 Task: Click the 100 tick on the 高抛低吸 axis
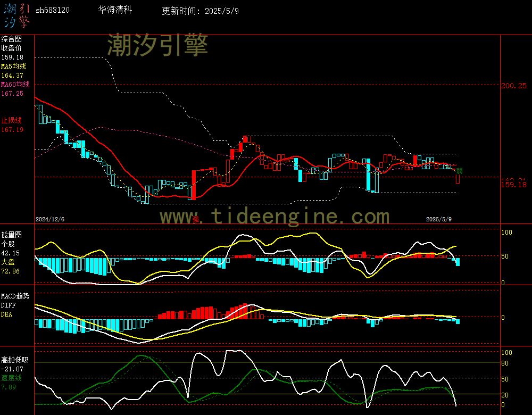pos(506,353)
